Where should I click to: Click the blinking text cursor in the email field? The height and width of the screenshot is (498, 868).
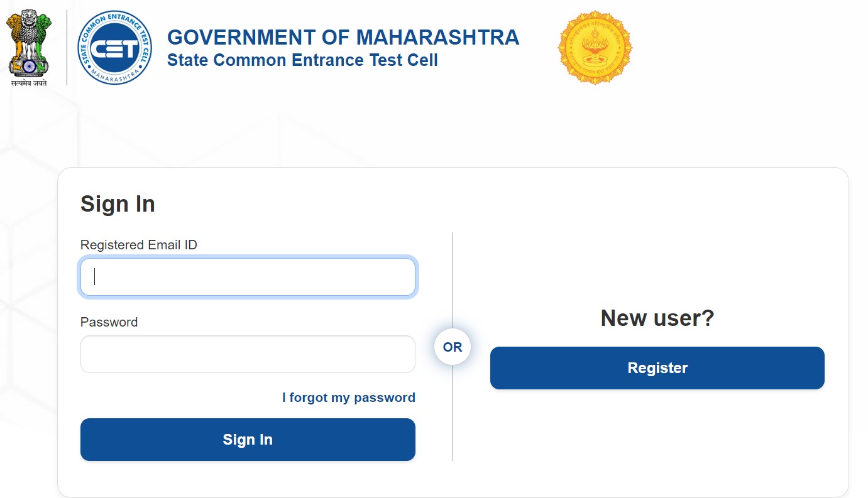95,277
